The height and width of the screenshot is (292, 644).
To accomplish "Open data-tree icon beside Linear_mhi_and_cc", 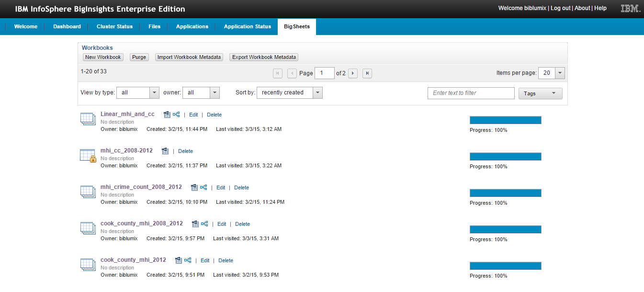I will (x=167, y=115).
